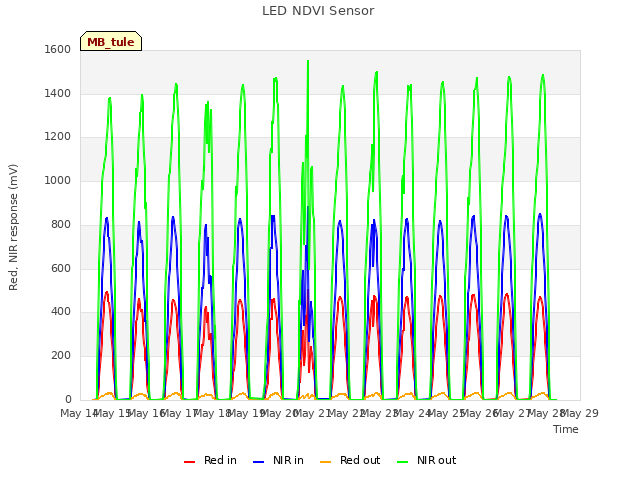Screen dimensions: 640x480
Task: Click the tallest green NIR out spike near May 21
Action: pyautogui.click(x=308, y=61)
